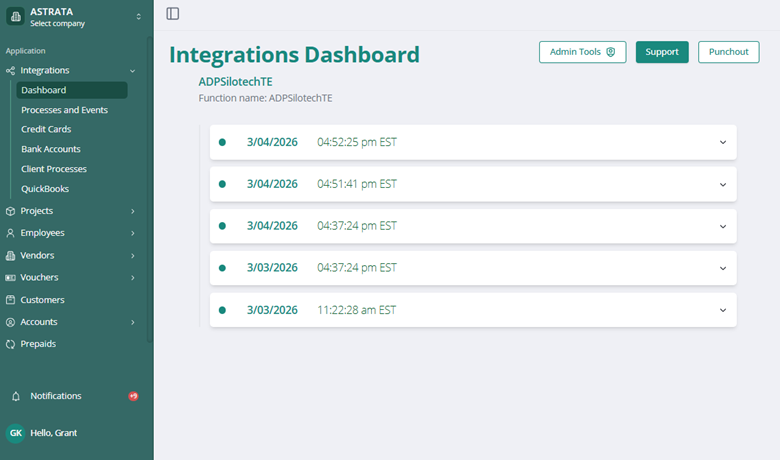Click the Punchout button
The width and height of the screenshot is (780, 460).
(x=729, y=52)
